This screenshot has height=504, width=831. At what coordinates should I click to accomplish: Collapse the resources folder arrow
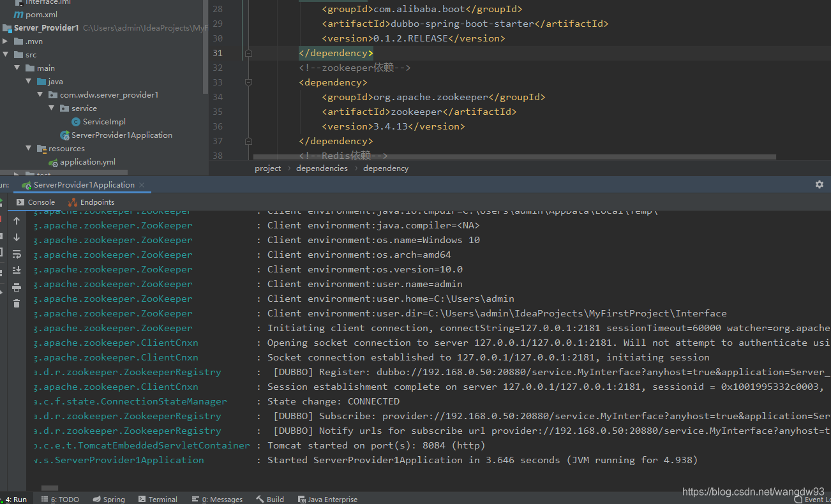28,149
